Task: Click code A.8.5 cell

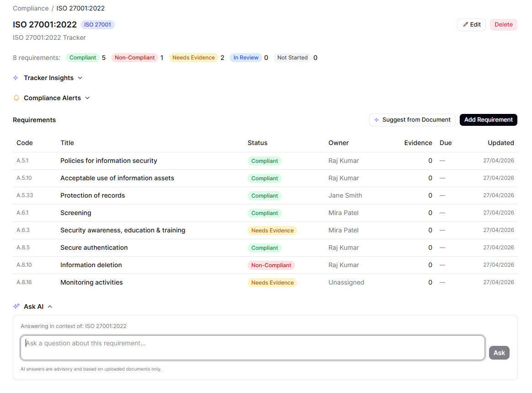Action: click(23, 248)
